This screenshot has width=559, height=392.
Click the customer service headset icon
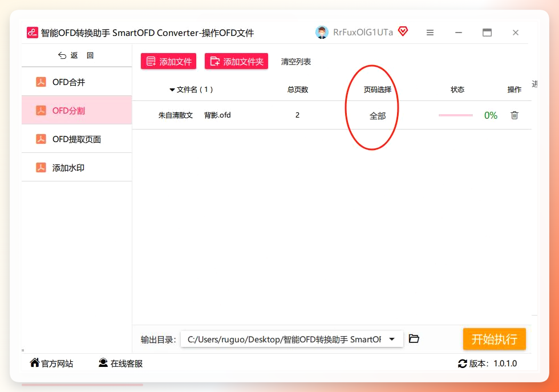point(103,363)
